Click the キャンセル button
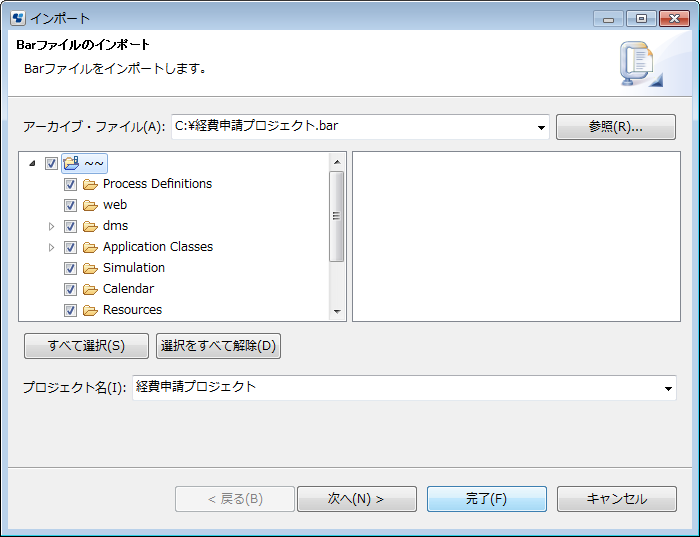Screen dimensions: 700x537 click(617, 499)
